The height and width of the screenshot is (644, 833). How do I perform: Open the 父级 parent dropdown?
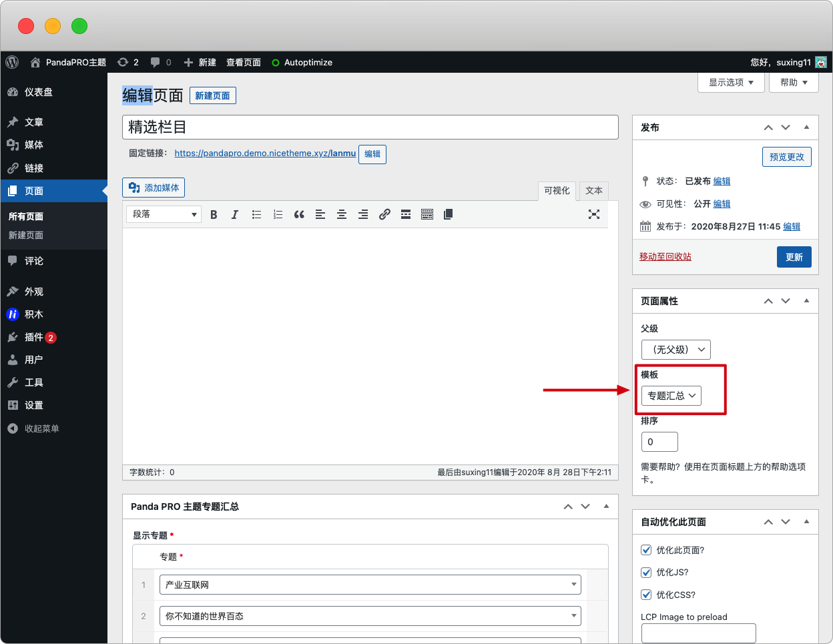click(676, 350)
